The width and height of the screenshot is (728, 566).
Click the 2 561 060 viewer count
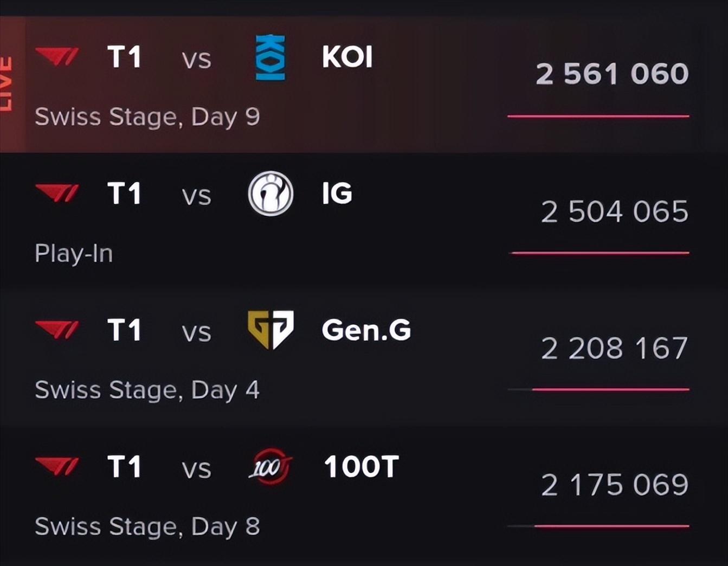pos(612,74)
